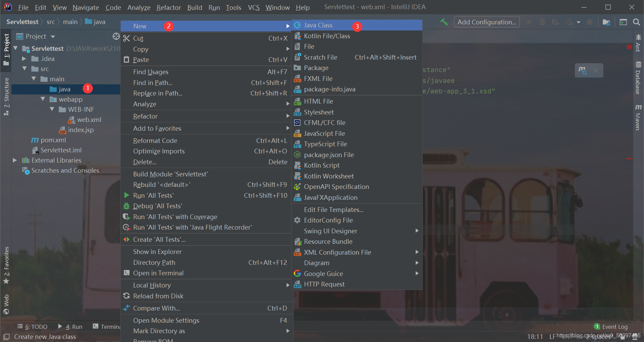This screenshot has width=644, height=342.
Task: Choose Java Class from New submenu
Action: click(357, 25)
